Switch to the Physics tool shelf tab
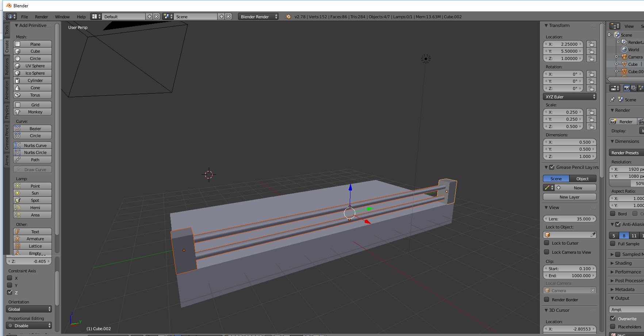644x336 pixels. [7, 112]
